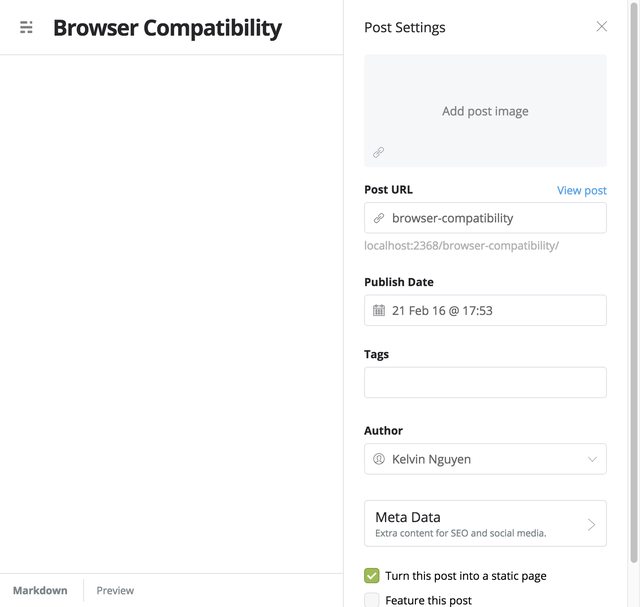Enable the Feature this post checkbox

pyautogui.click(x=372, y=600)
